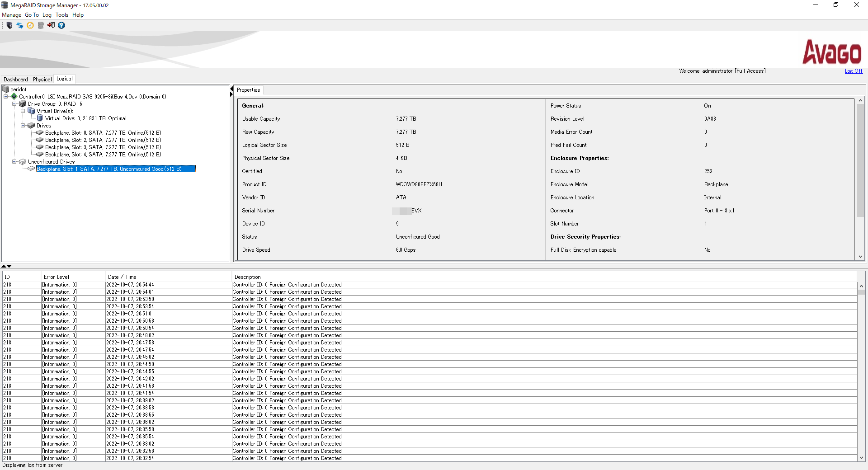Select Backplane Slot: 0 SATA drive row
Image resolution: width=868 pixels, height=470 pixels.
(103, 133)
